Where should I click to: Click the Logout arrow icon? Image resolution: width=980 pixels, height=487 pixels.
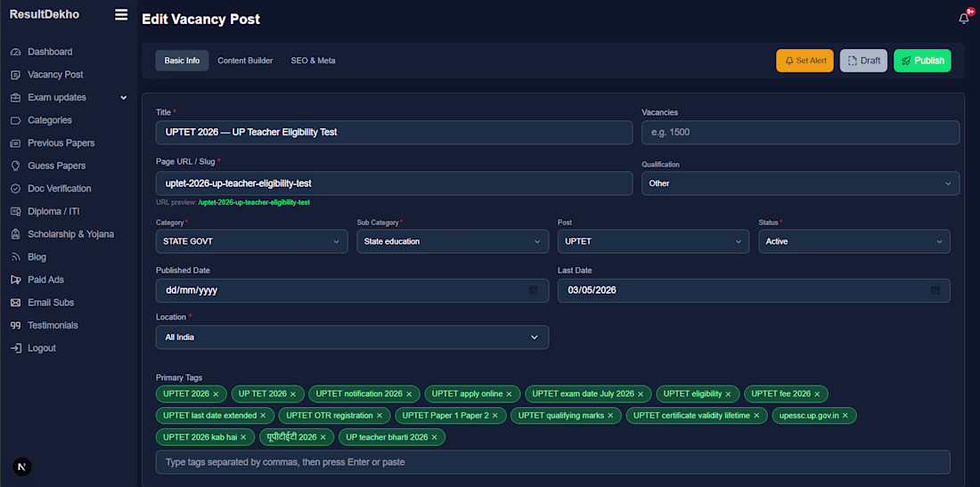(x=16, y=348)
